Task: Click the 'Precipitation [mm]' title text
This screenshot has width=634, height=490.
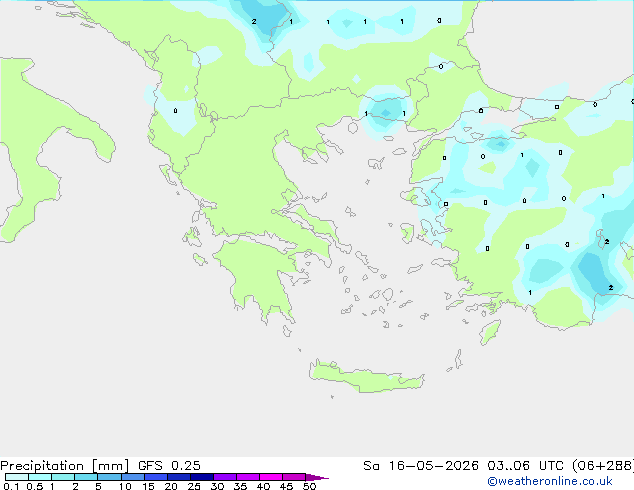Action: 64,466
